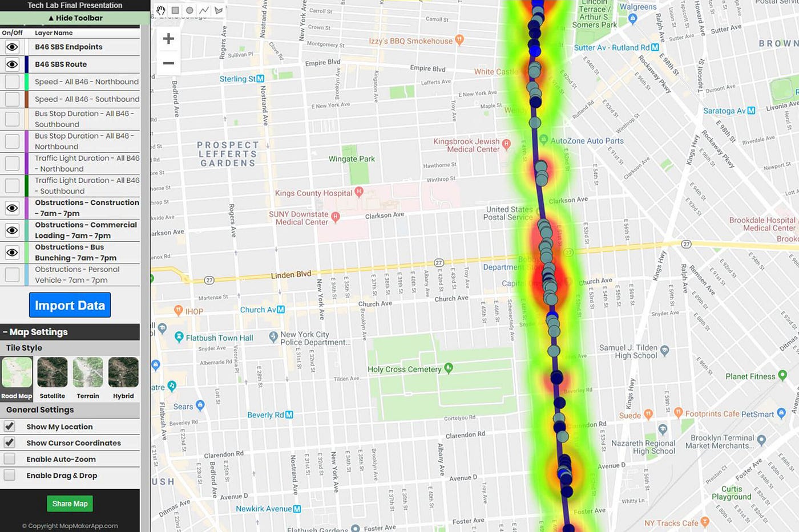Viewport: 799px width, 532px height.
Task: Show Traffic Light Duration Southbound layer
Action: coord(12,185)
